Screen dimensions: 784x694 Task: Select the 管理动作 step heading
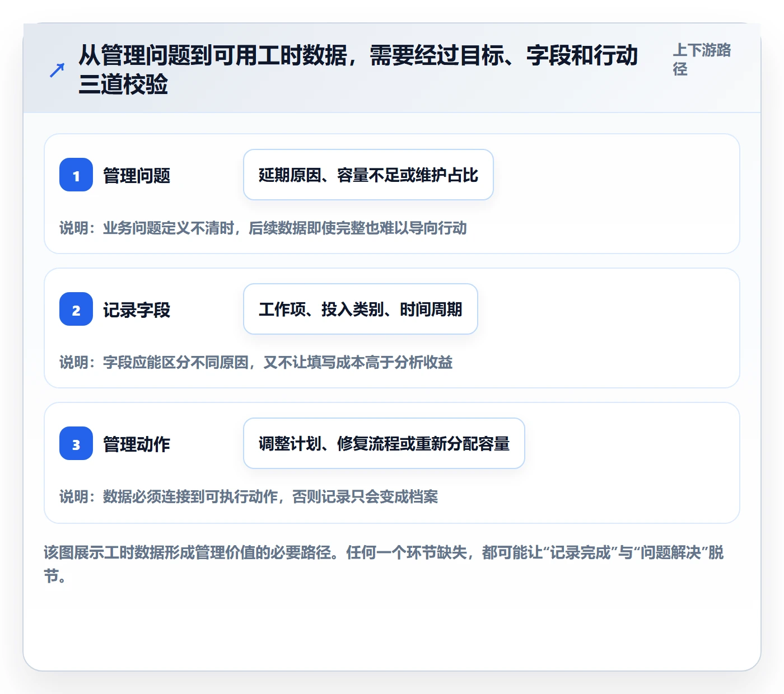click(137, 444)
